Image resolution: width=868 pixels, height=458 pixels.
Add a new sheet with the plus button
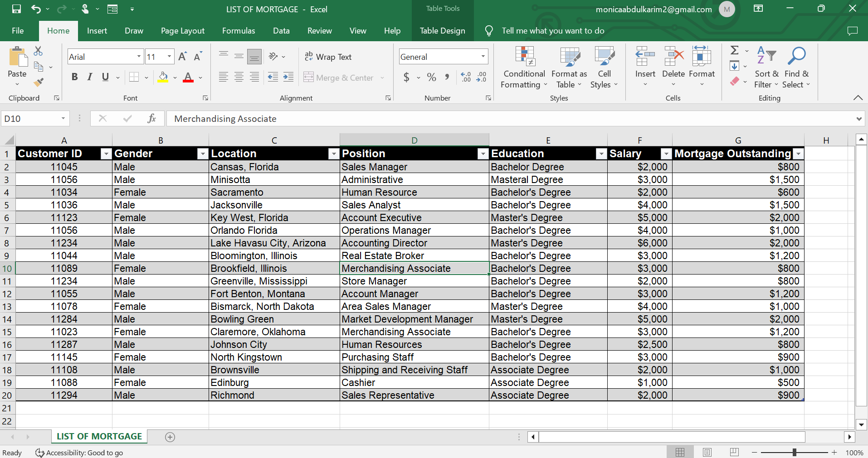[x=170, y=437]
